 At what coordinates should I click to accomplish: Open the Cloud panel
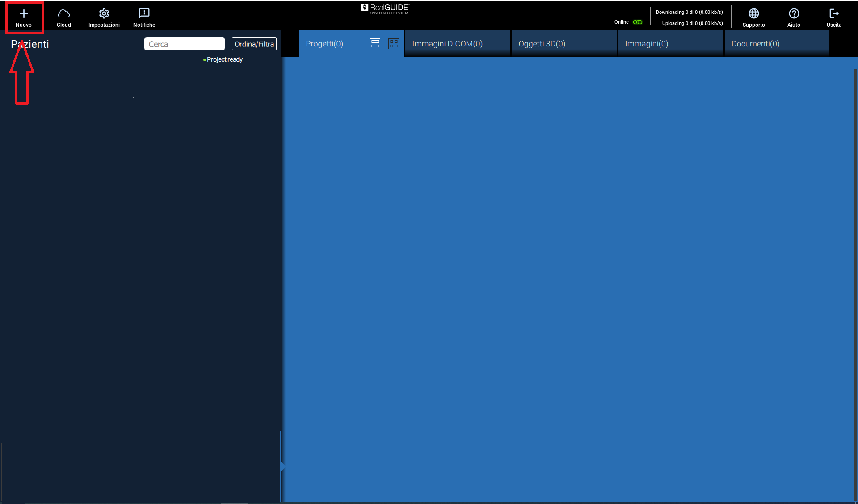[63, 14]
